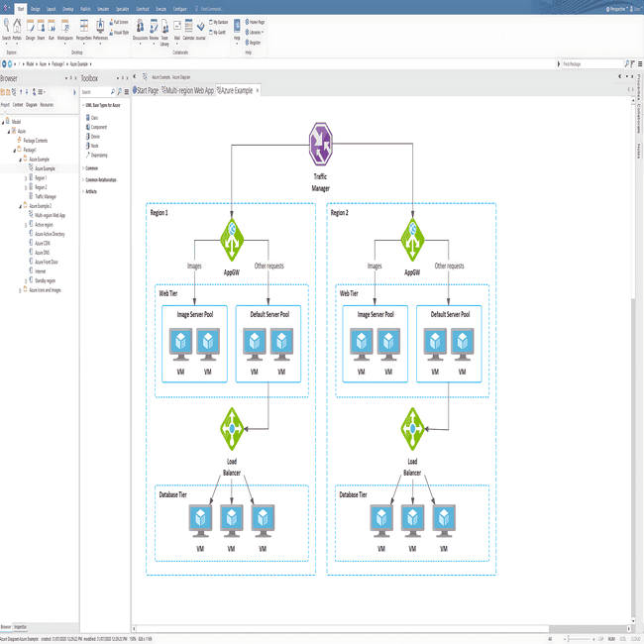Screen dimensions: 644x644
Task: Open the Start Page tab
Action: click(x=146, y=90)
